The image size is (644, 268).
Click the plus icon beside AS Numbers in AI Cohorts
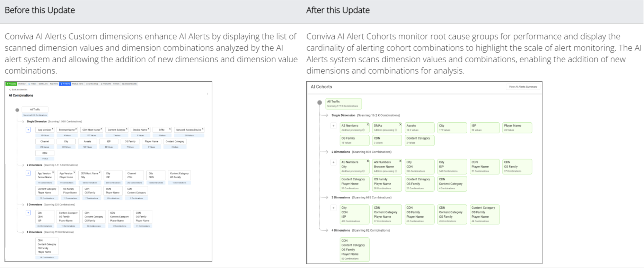click(333, 126)
